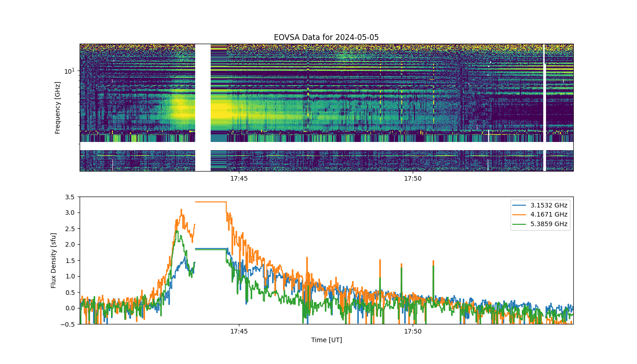
Task: Click the 10¹ frequency tick label
Action: [69, 71]
